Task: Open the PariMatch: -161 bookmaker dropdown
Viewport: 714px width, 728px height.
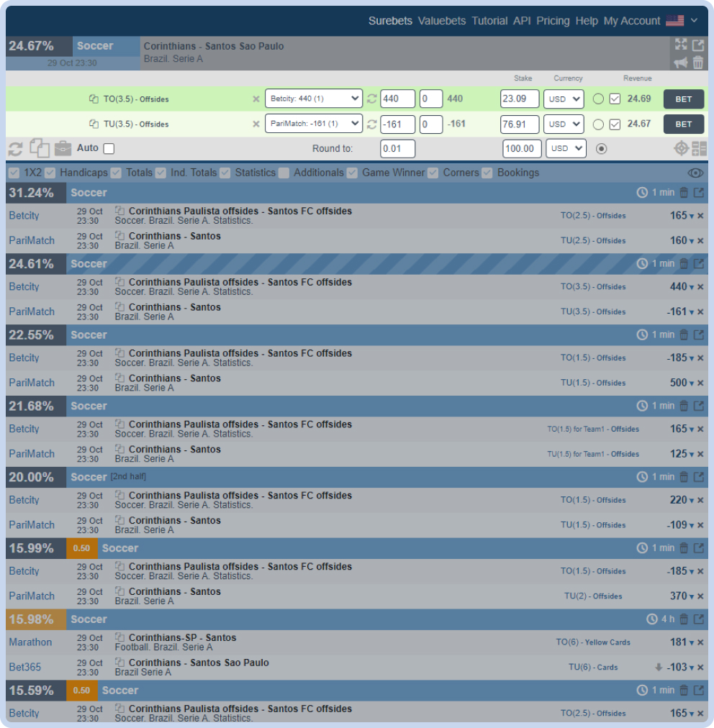Action: tap(314, 124)
